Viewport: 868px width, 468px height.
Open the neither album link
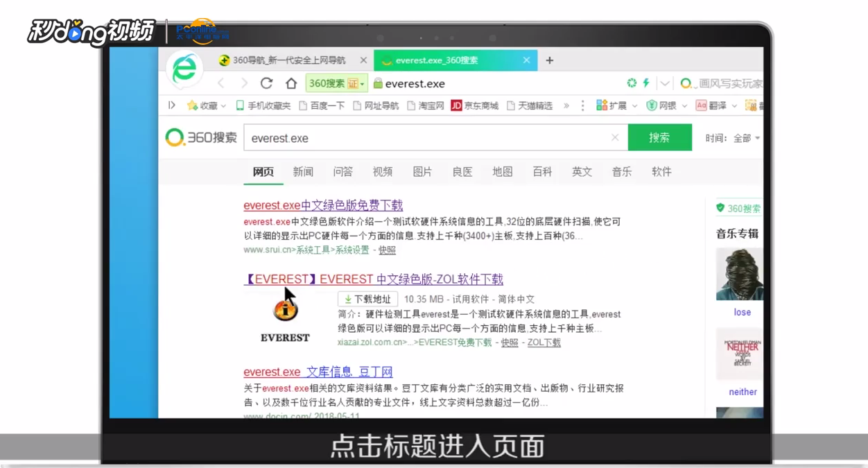click(743, 392)
